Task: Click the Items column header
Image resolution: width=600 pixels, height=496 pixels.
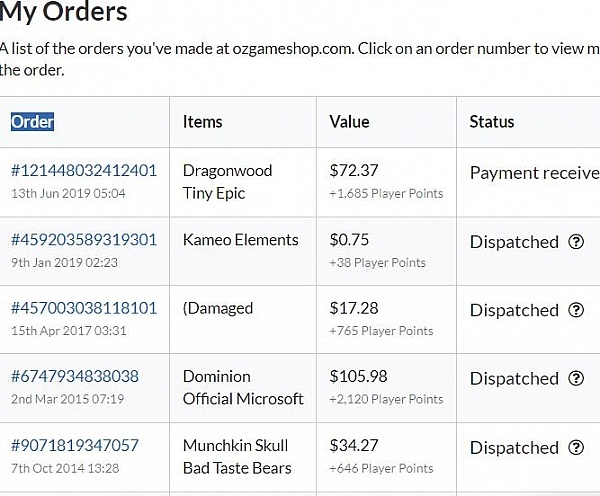Action: pos(202,122)
